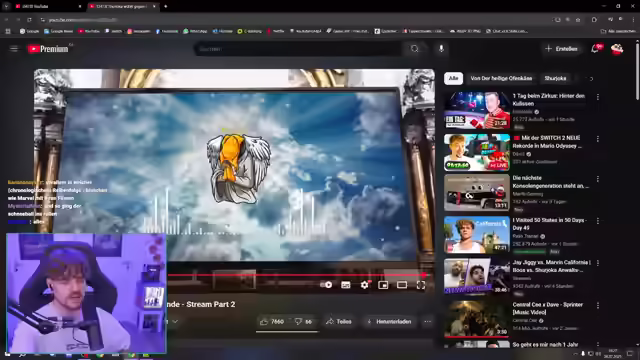Screen dimensions: 640x360
Task: Open the 1 Tag beim Zirkus thumbnail
Action: (x=477, y=111)
